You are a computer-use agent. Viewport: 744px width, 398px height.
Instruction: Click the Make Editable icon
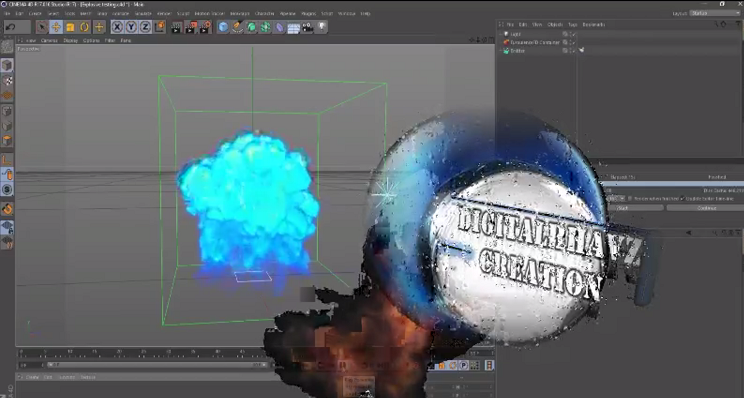pos(7,46)
